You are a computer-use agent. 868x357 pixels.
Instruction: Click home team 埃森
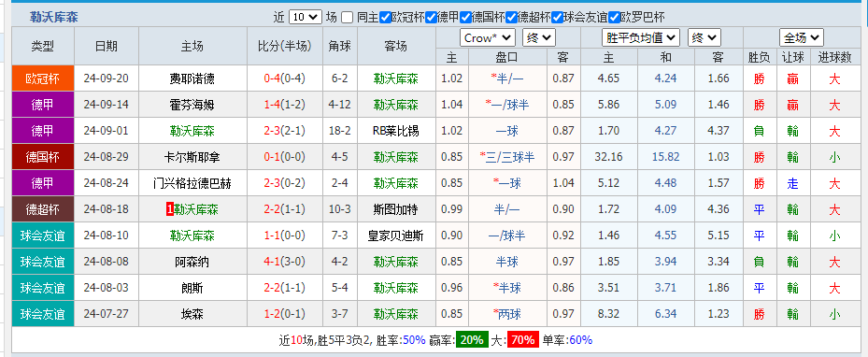click(x=192, y=314)
